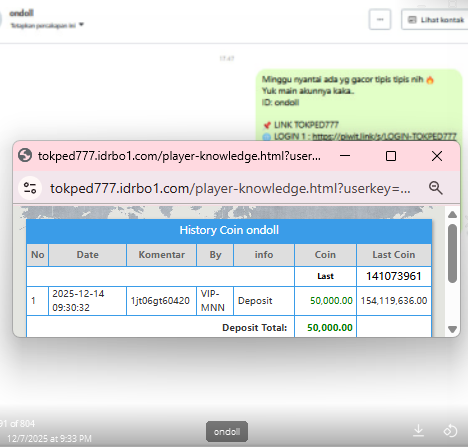Click scrollbar up arrow in popup
Viewport: 468px width, 447px height.
tap(452, 215)
